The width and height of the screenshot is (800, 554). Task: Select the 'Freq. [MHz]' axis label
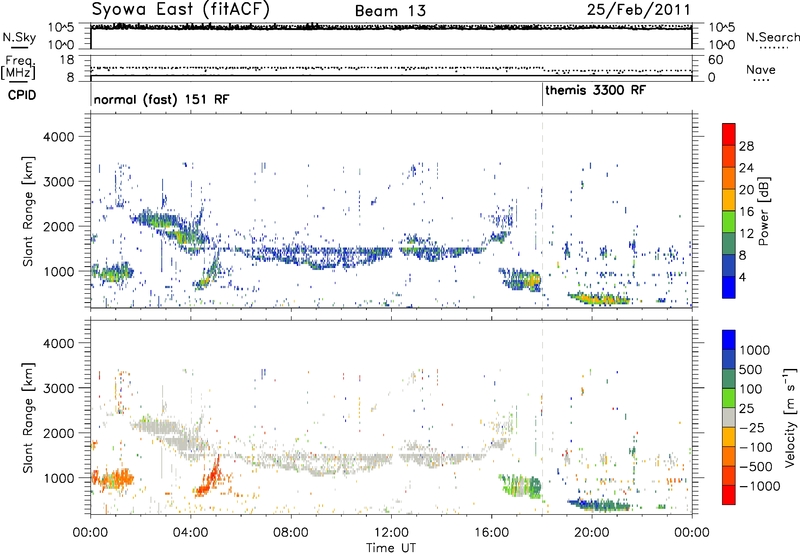(18, 67)
